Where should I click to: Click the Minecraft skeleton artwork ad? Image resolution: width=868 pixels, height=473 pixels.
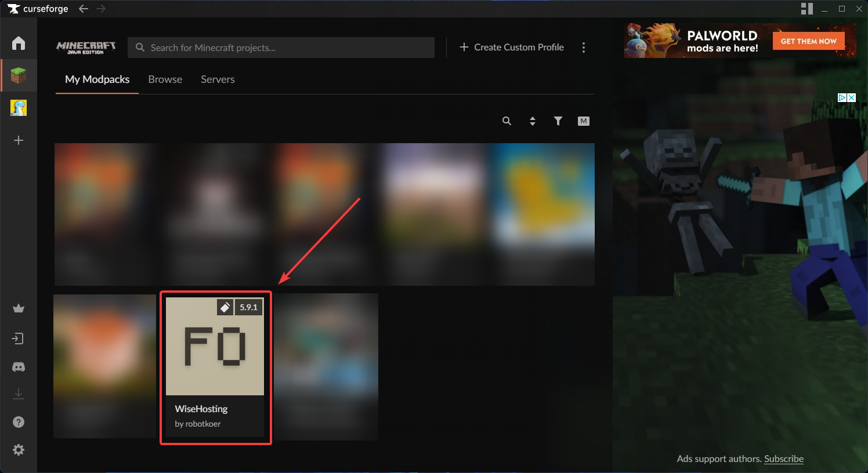tap(740, 267)
